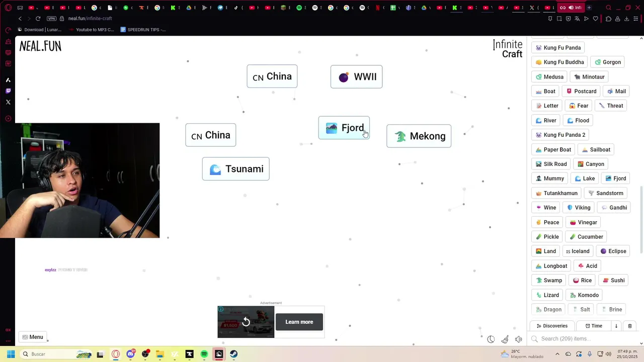Image resolution: width=644 pixels, height=362 pixels.
Task: Click Learn more on the advertisement
Action: coord(299,322)
